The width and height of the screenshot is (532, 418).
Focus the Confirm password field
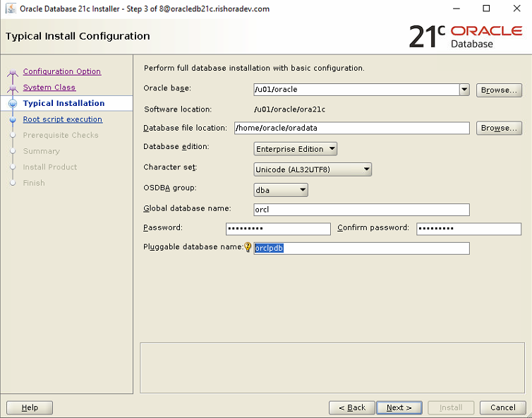pos(468,229)
